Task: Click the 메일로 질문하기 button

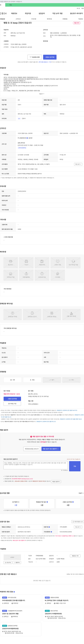Action: 56,481
